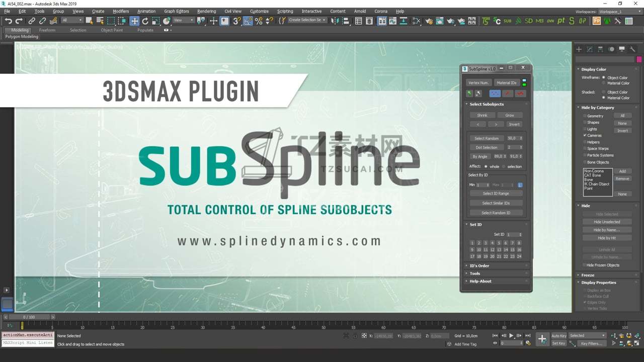Open the Create Selection Set dropdown
The height and width of the screenshot is (362, 644).
307,21
